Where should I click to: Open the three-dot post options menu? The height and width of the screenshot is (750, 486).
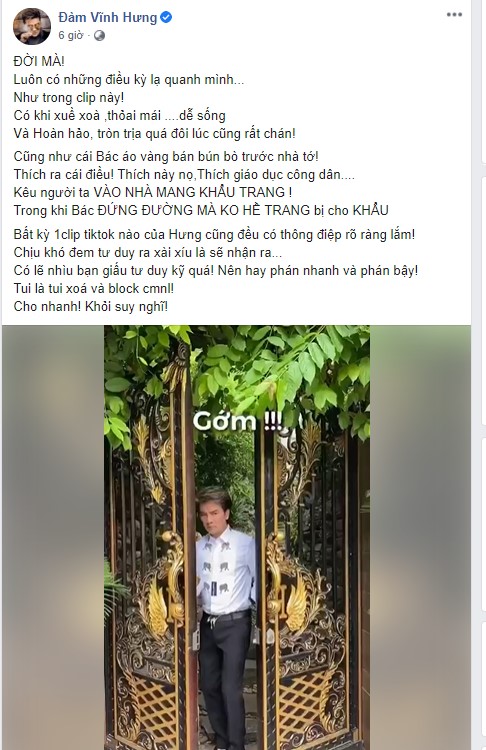(x=454, y=15)
